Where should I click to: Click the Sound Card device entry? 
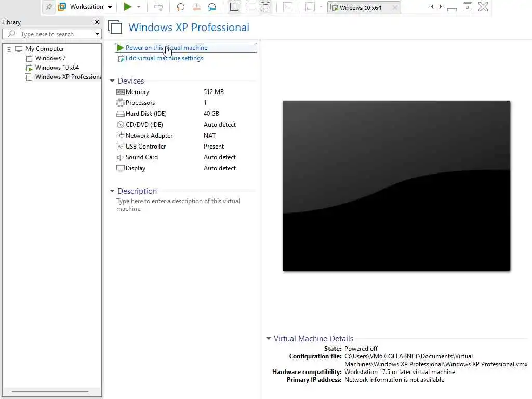(x=141, y=157)
